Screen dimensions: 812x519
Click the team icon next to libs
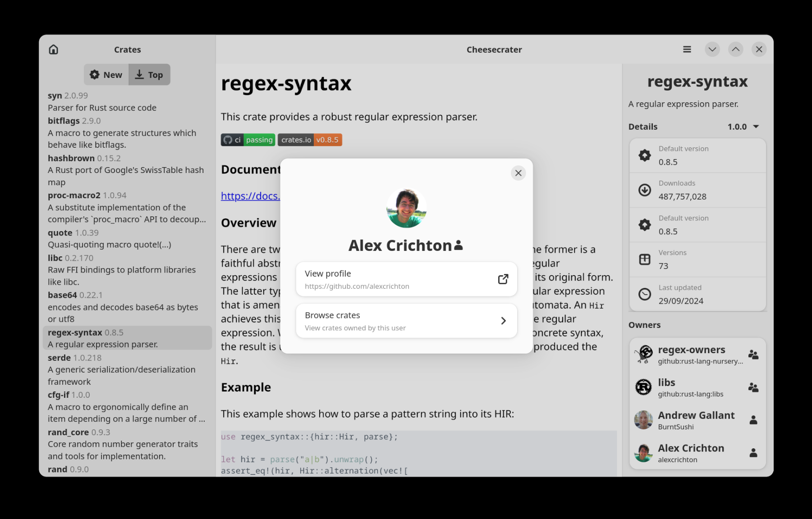(753, 387)
